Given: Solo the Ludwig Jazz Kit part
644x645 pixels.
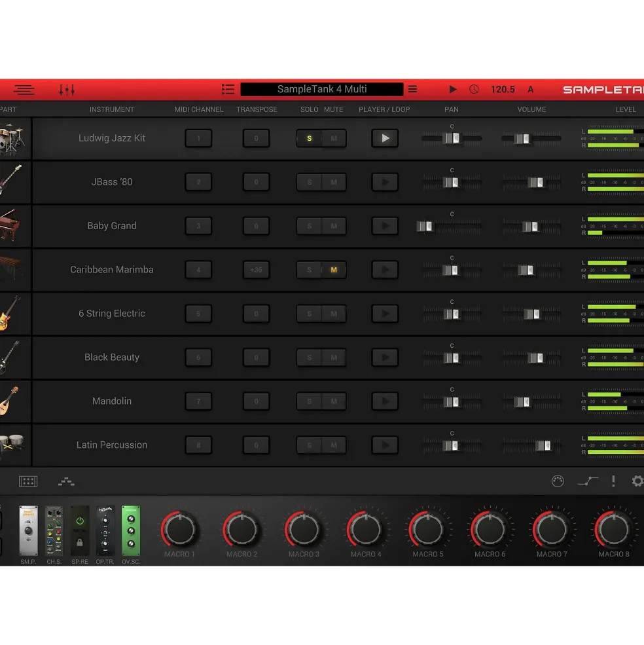Looking at the screenshot, I should point(309,138).
